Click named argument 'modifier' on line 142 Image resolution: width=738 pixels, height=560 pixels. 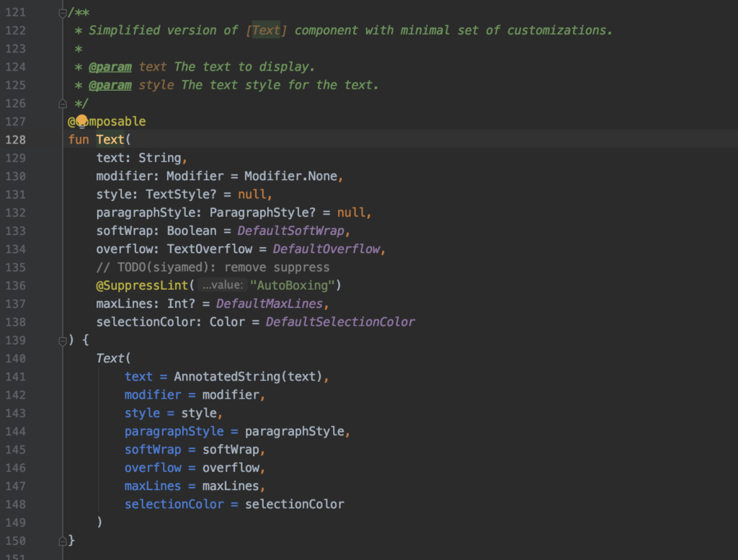[153, 395]
